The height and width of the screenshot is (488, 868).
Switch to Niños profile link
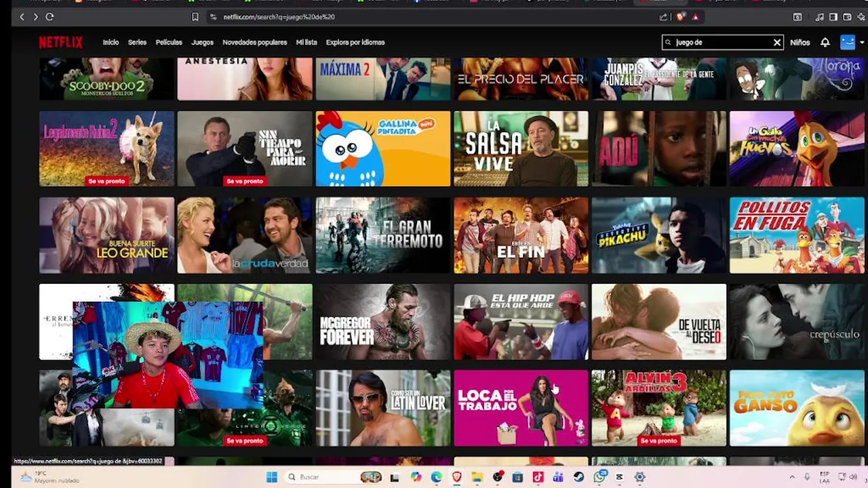coord(800,42)
